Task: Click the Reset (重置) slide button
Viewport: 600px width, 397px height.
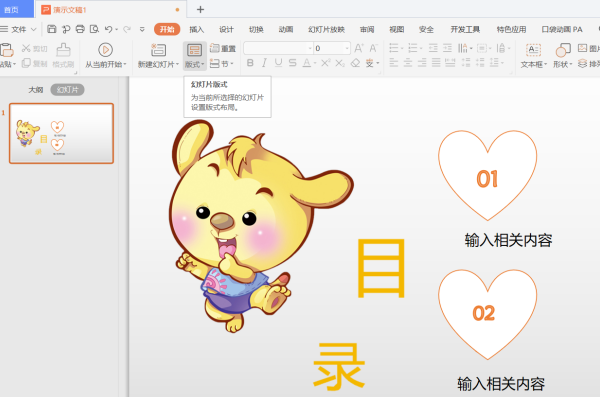Action: coord(223,48)
